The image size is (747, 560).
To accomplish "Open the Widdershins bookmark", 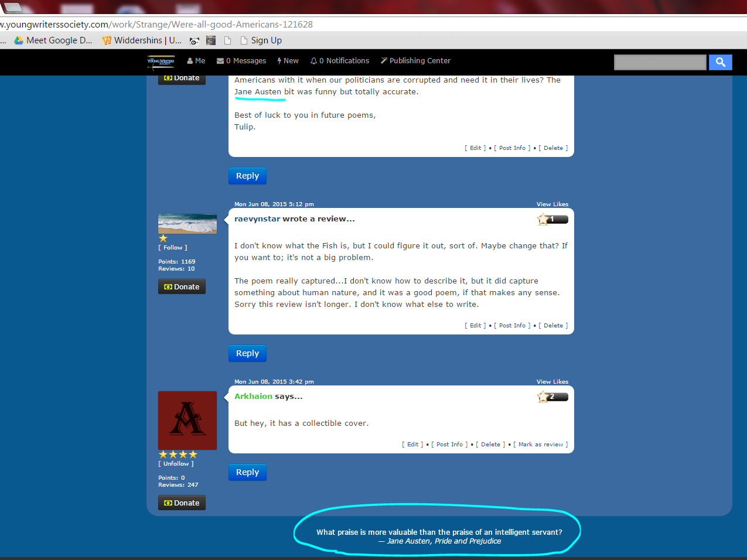I will pyautogui.click(x=142, y=40).
